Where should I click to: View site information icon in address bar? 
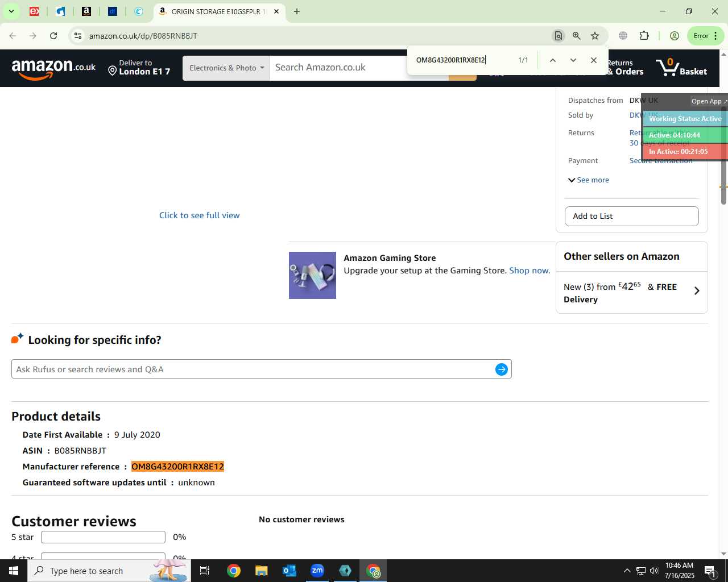click(x=78, y=36)
